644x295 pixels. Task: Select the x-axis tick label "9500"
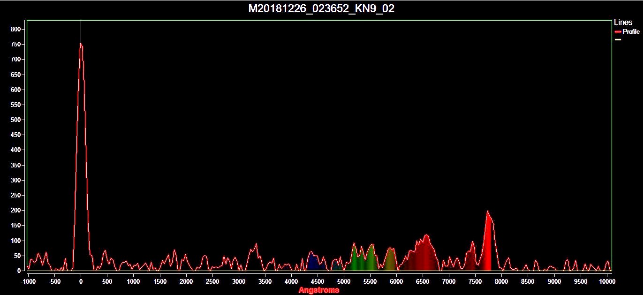click(x=581, y=281)
